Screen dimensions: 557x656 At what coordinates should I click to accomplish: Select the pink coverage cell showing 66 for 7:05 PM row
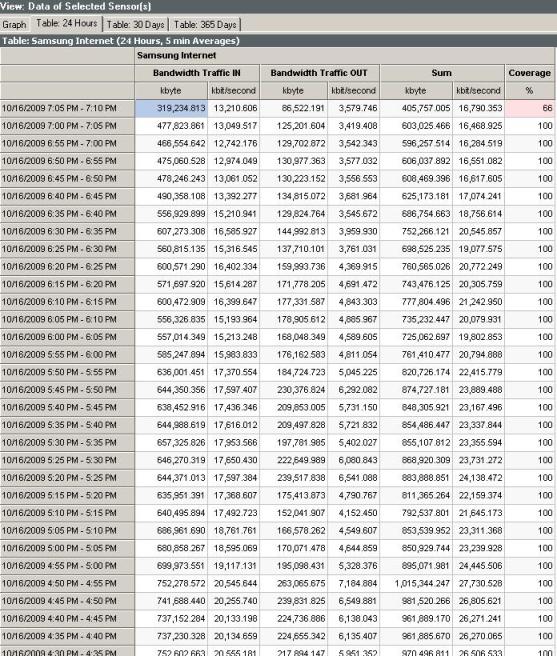point(529,108)
